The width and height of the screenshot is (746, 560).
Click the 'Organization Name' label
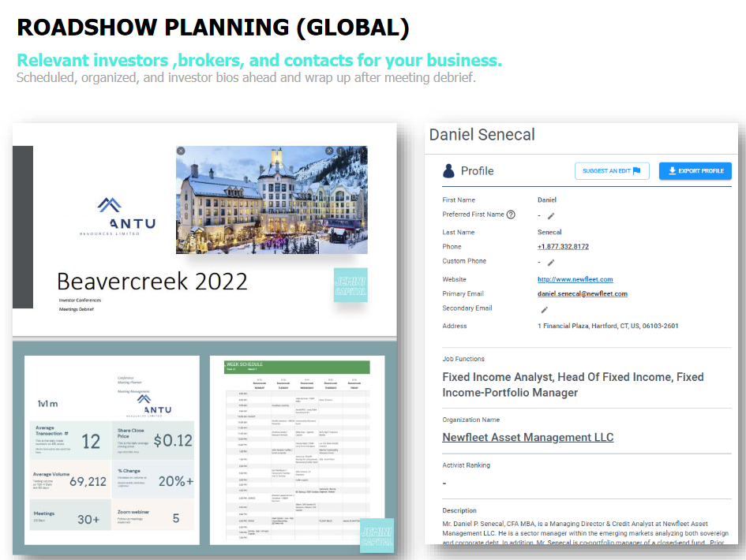(x=471, y=420)
